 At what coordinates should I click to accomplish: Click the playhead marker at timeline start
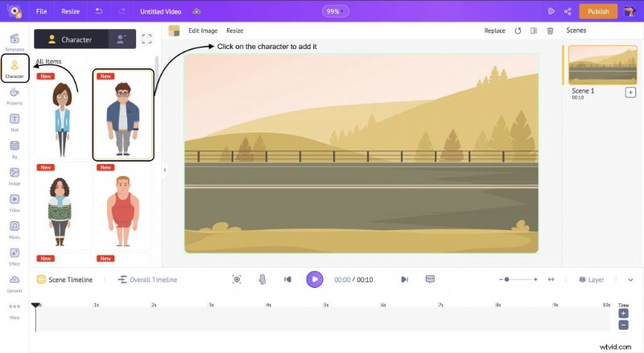(x=35, y=305)
